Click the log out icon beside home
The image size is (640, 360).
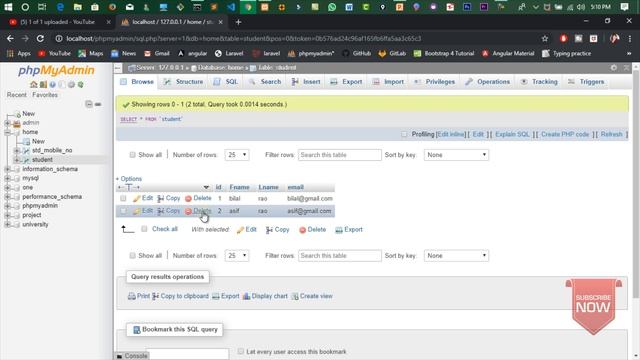click(x=43, y=84)
